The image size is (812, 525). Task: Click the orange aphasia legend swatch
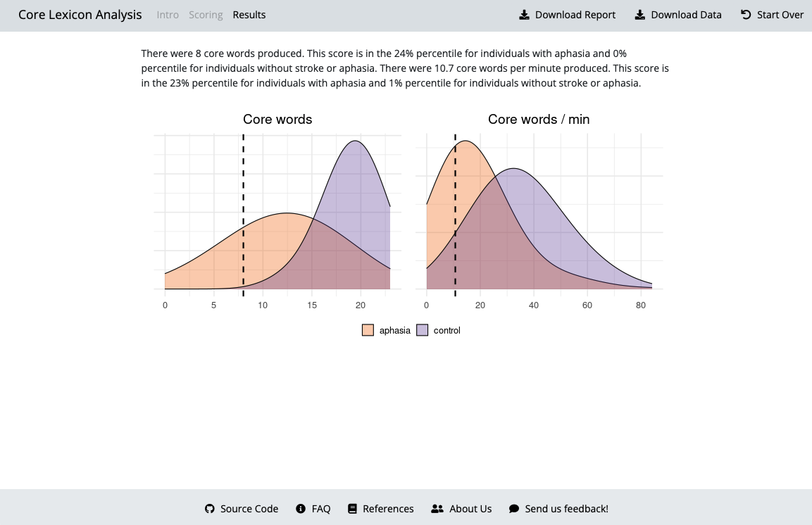click(368, 331)
